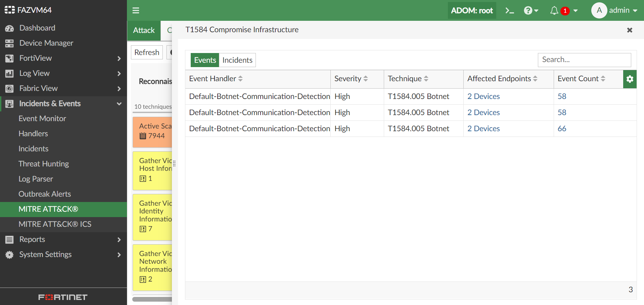The image size is (644, 305).
Task: Collapse Incidents & Events section
Action: [x=119, y=104]
